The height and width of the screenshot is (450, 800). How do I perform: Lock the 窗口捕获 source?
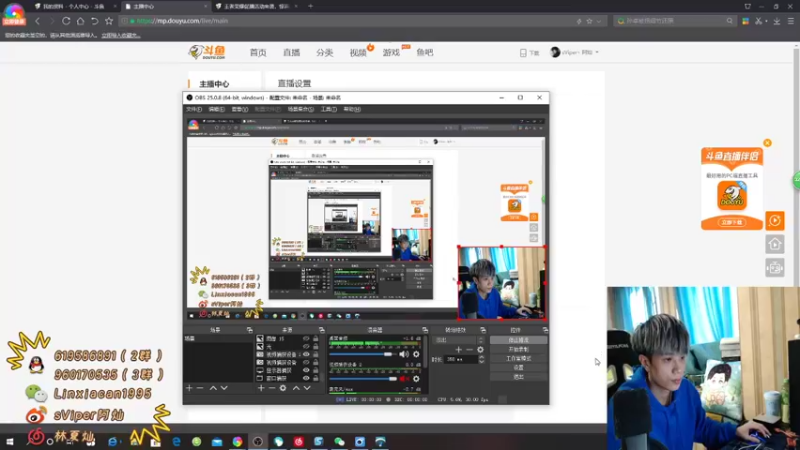coord(315,379)
